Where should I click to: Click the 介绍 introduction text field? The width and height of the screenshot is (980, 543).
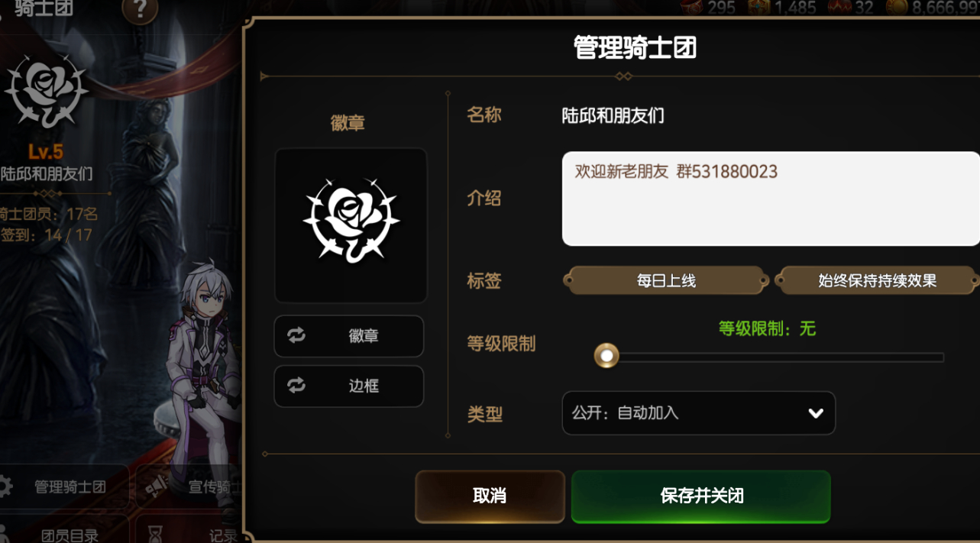[x=771, y=199]
